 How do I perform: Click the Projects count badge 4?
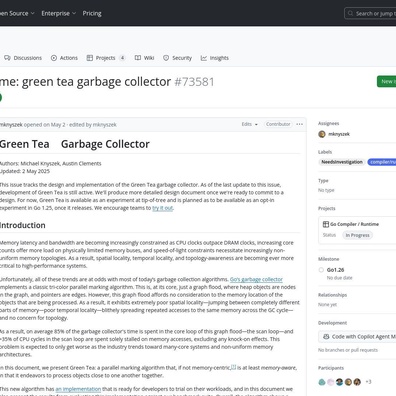click(122, 58)
